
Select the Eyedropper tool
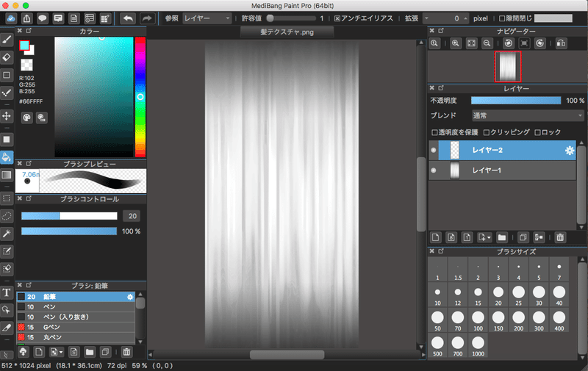tap(7, 328)
